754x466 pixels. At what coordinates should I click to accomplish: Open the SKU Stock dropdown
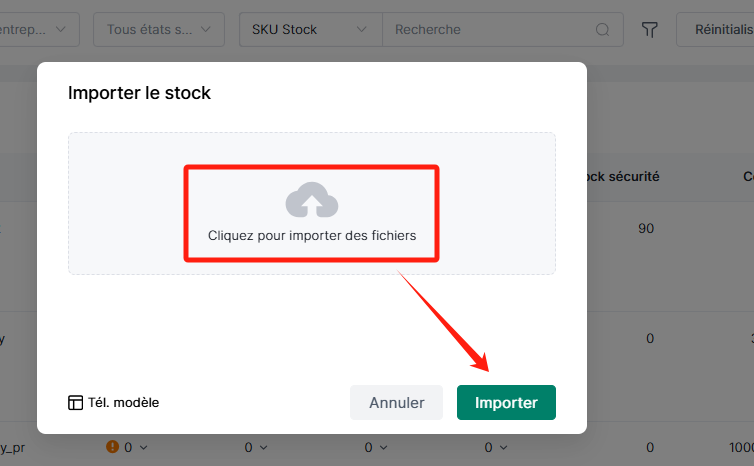click(311, 30)
